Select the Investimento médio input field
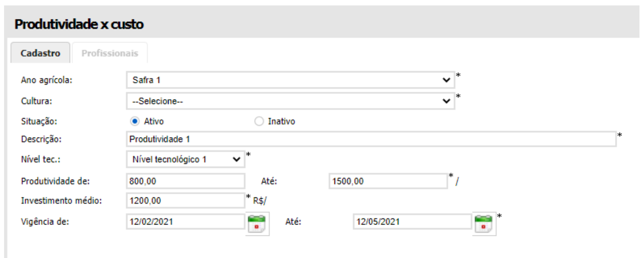This screenshot has width=644, height=258. [186, 201]
